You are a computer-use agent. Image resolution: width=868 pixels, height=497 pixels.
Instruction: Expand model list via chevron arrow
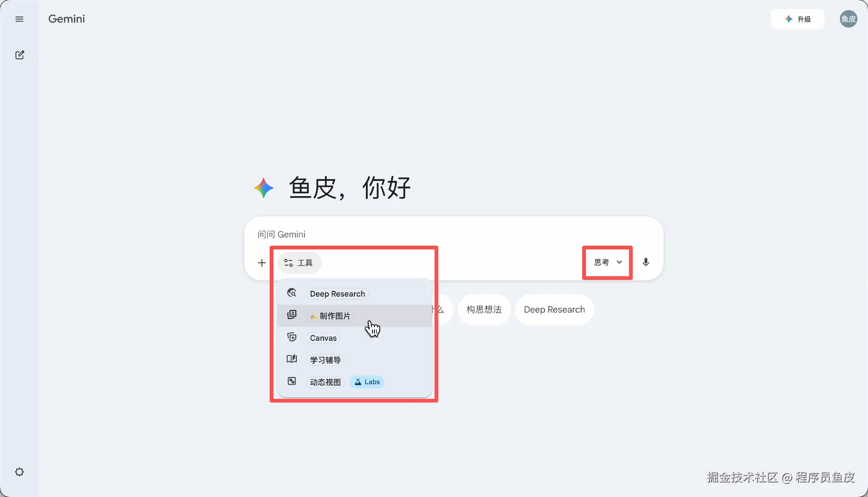[x=619, y=262]
